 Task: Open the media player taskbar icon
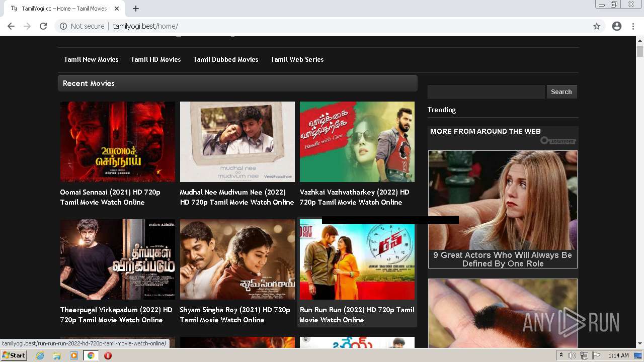click(74, 355)
